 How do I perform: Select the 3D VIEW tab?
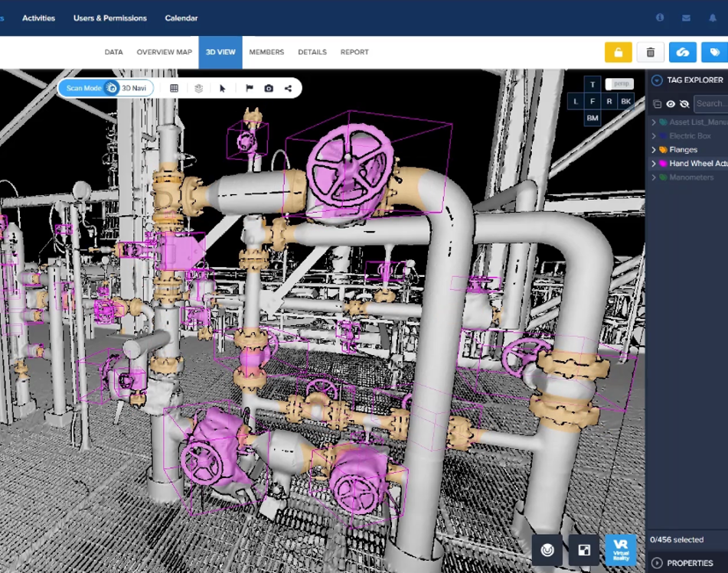pos(220,53)
